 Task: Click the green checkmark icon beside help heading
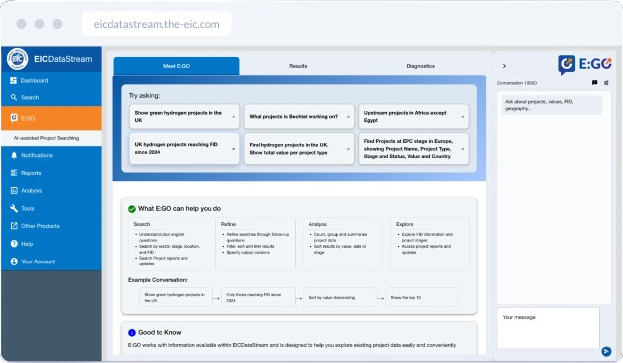click(x=132, y=209)
